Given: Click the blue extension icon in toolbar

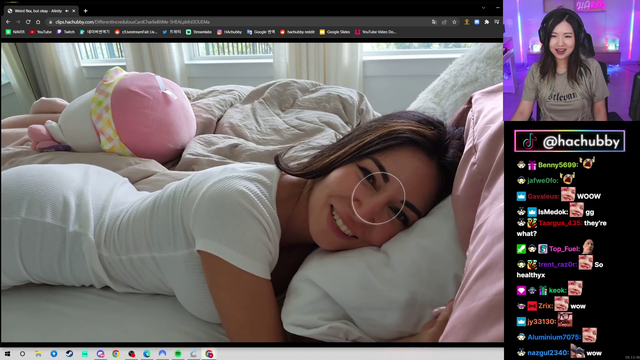Looking at the screenshot, I should pyautogui.click(x=477, y=22).
